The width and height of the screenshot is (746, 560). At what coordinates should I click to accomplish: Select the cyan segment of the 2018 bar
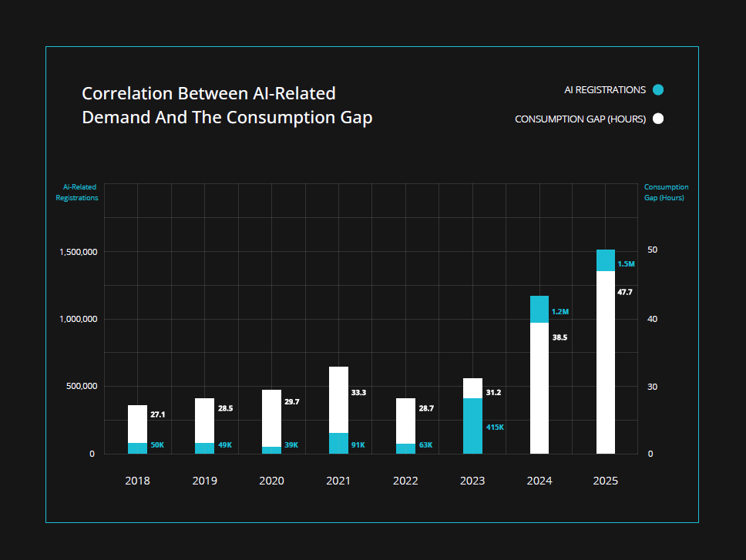[x=137, y=448]
